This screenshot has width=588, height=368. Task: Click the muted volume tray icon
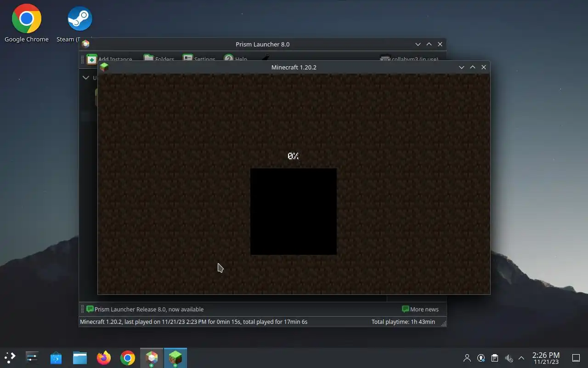pyautogui.click(x=509, y=358)
